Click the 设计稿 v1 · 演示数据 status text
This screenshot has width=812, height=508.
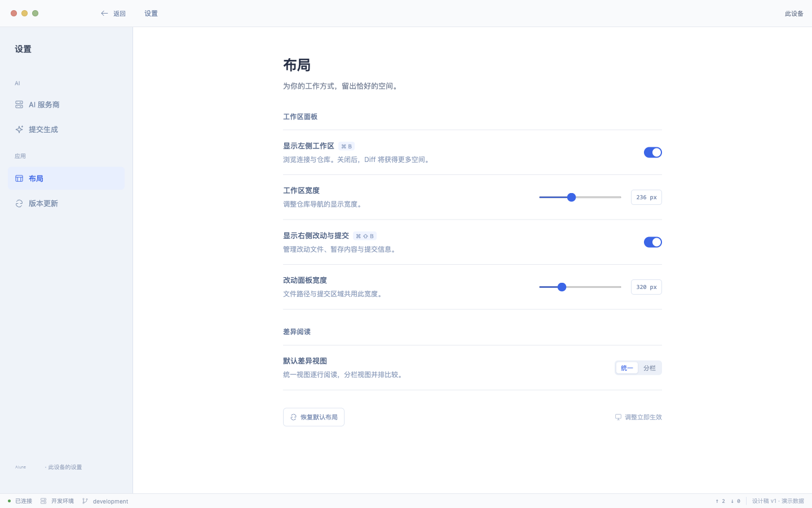[778, 501]
